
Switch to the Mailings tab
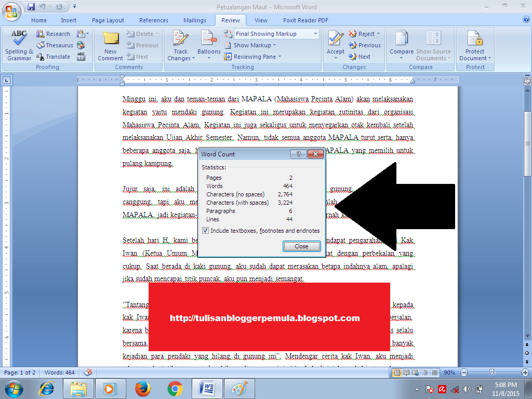(195, 20)
